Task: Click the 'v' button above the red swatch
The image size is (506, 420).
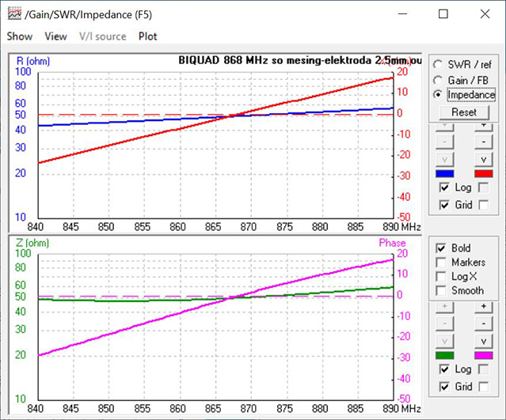Action: point(483,159)
